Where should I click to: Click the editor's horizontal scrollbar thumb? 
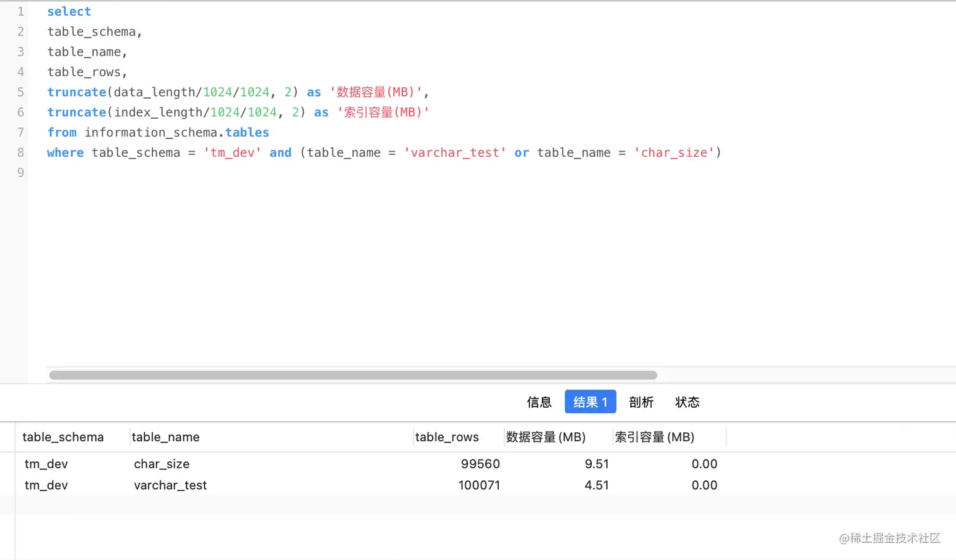353,375
